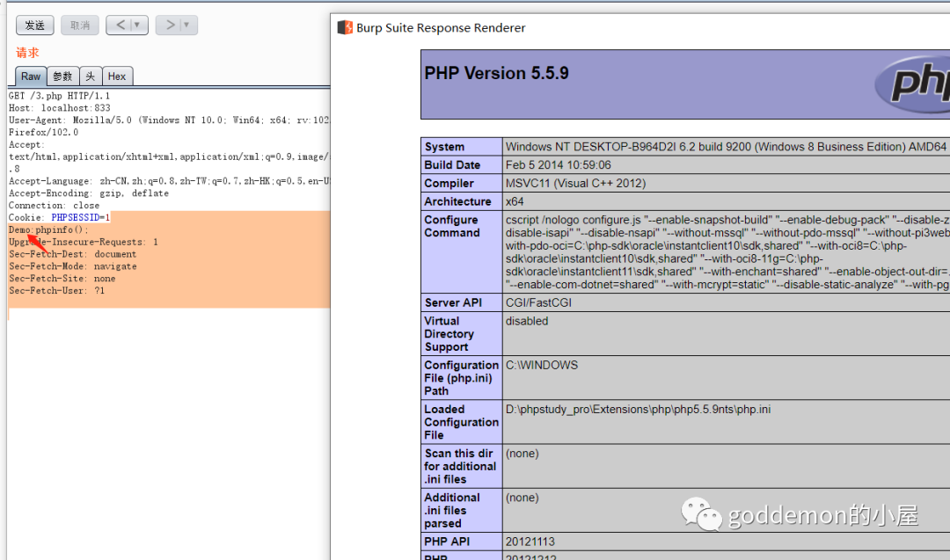Screen dimensions: 950x560
Task: Click the System row label
Action: pyautogui.click(x=444, y=147)
